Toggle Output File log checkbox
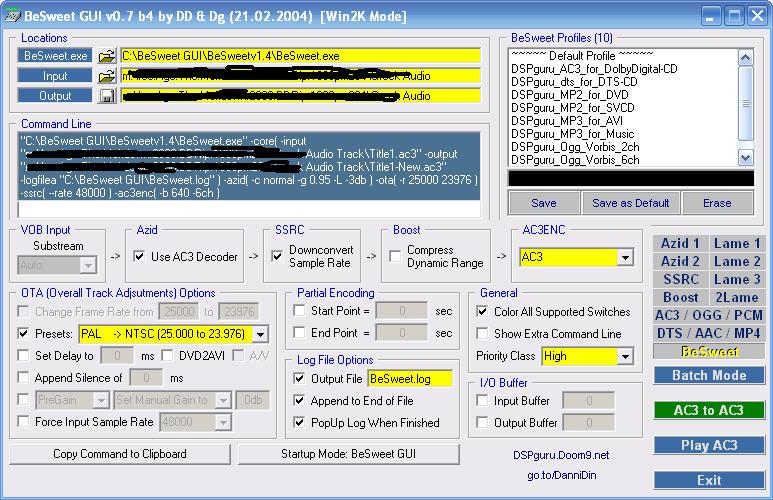 coord(299,378)
